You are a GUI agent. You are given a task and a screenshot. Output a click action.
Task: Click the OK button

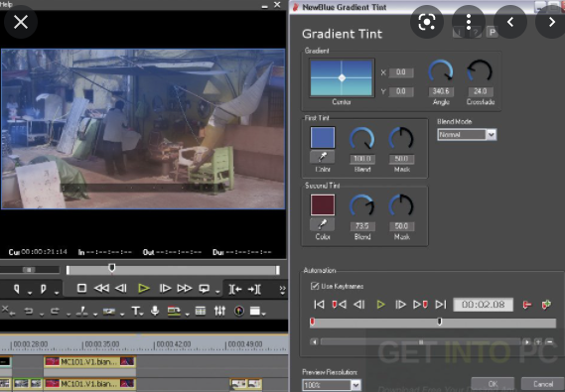(x=493, y=384)
